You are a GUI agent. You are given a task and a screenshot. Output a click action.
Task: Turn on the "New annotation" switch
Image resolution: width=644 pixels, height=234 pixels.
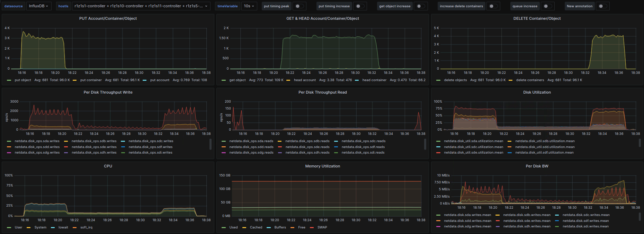(602, 6)
